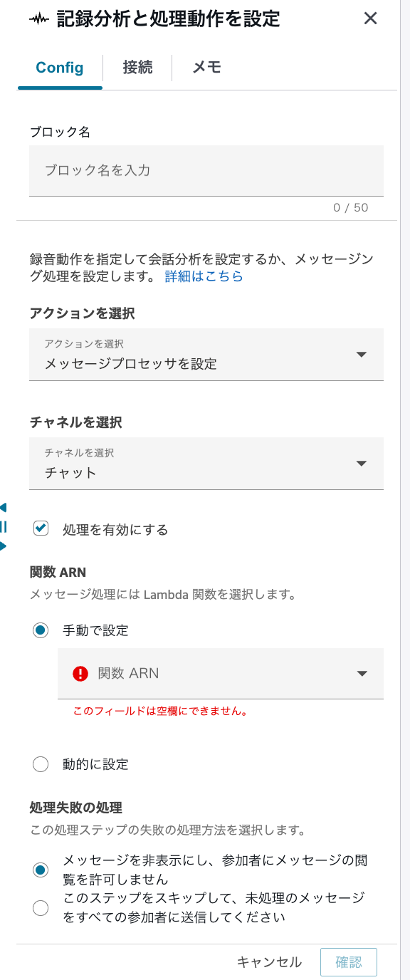410x980 pixels.
Task: Uncheck the 処理を有効にする checkbox
Action: [41, 529]
